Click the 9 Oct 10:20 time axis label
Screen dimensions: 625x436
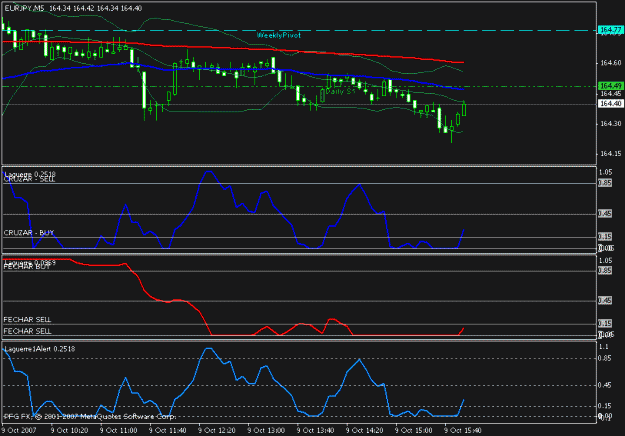pyautogui.click(x=69, y=430)
